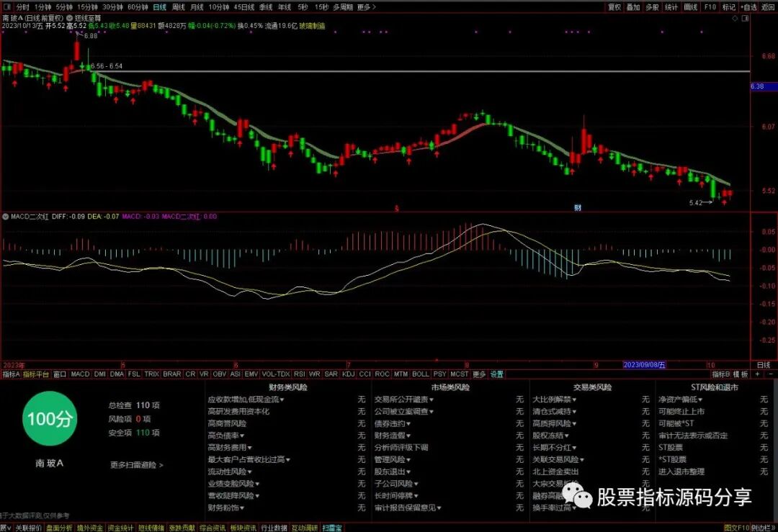778x532 pixels.
Task: Select 指标平台 in the indicator bar
Action: pos(36,374)
